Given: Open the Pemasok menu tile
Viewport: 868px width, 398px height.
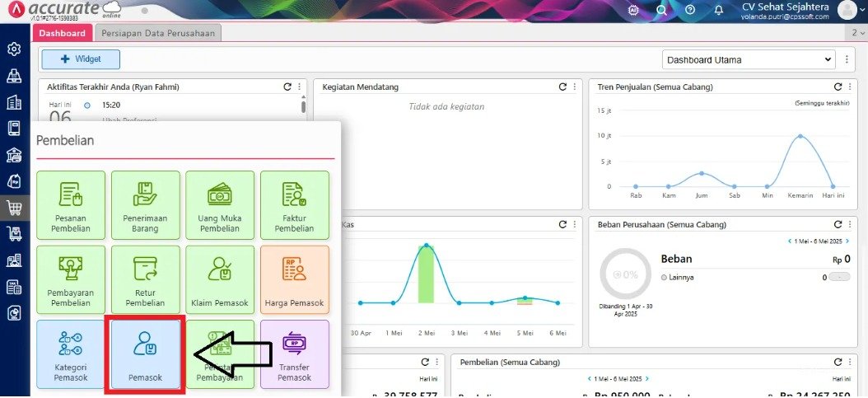Looking at the screenshot, I should click(145, 354).
